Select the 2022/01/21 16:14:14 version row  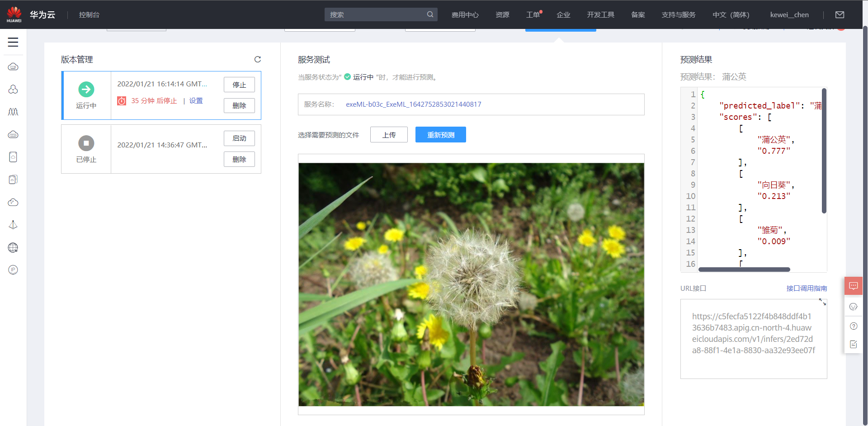pyautogui.click(x=161, y=95)
